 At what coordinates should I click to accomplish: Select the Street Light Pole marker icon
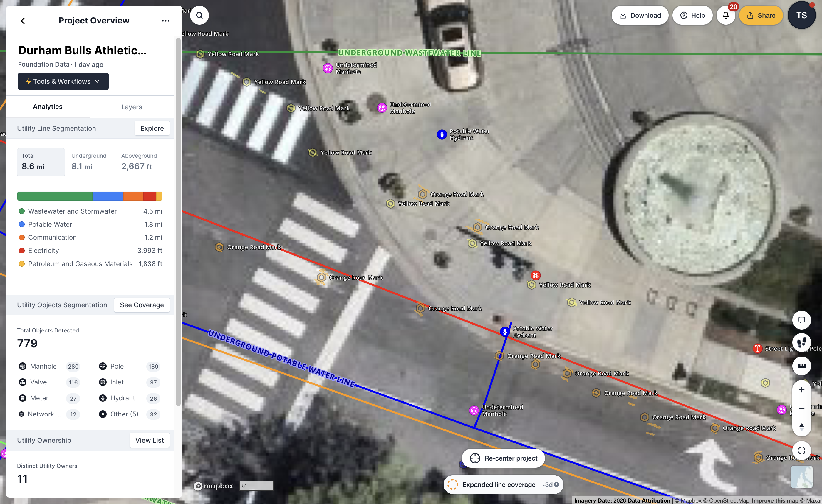click(x=757, y=349)
